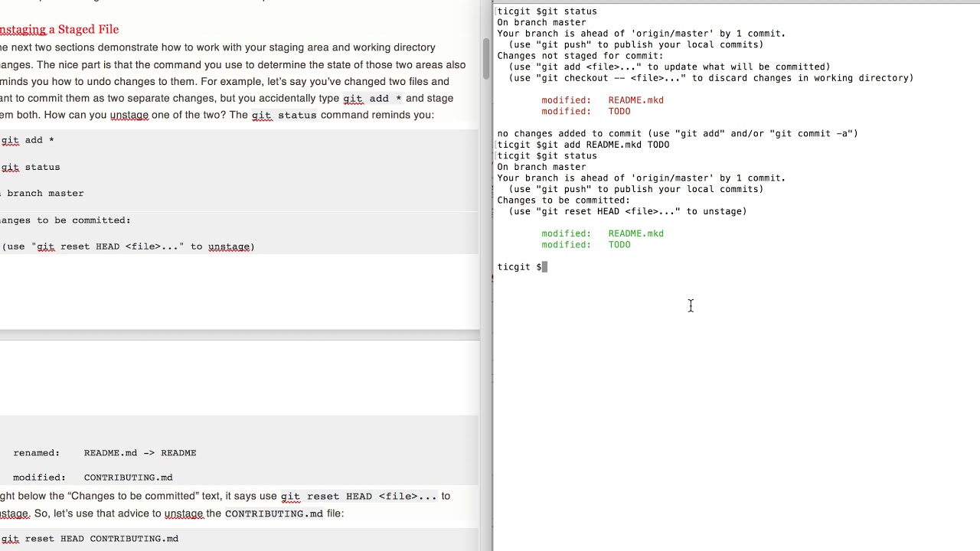Viewport: 980px width, 551px height.
Task: Click 'renamed: README.md -> README' line
Action: point(105,453)
